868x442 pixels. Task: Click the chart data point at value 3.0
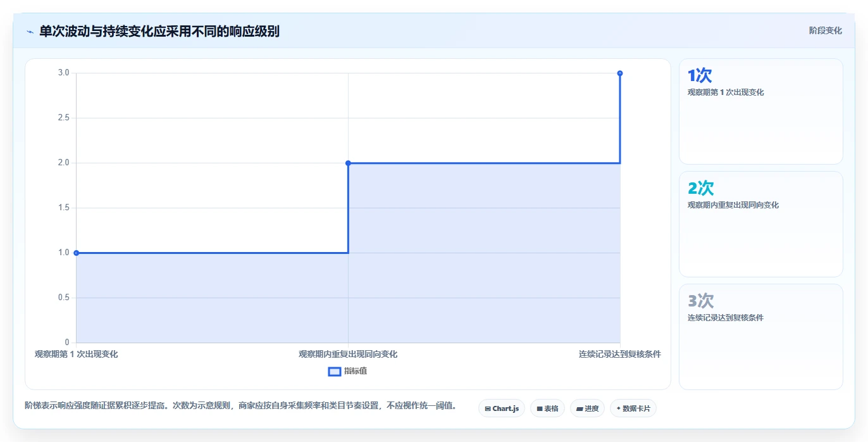click(620, 73)
